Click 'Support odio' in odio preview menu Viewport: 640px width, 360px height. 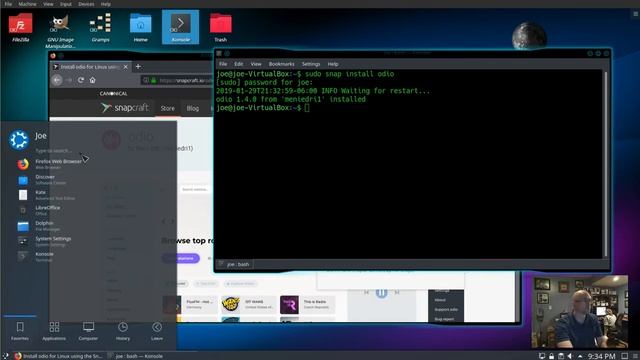tap(446, 309)
